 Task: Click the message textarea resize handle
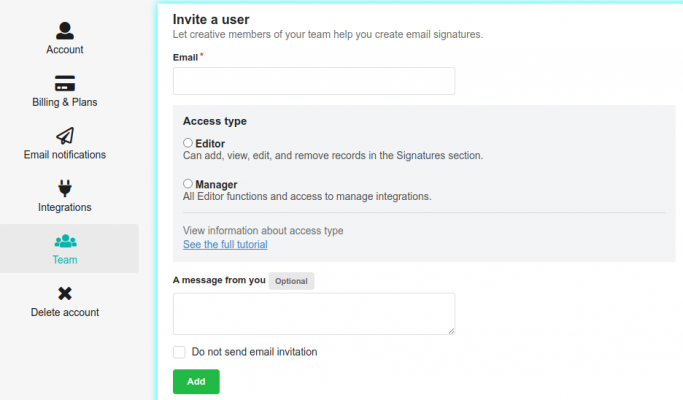[451, 330]
